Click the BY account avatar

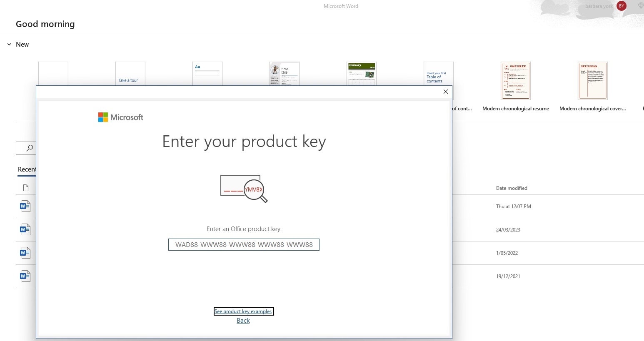622,6
